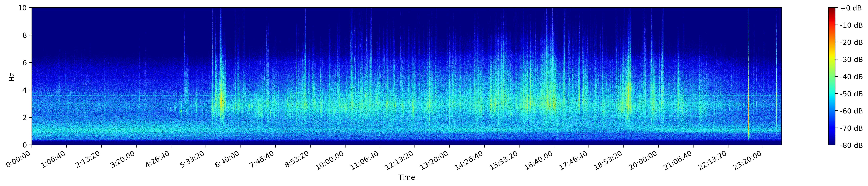Image resolution: width=868 pixels, height=186 pixels.
Task: Click the -70 dB colorbar label
Action: pyautogui.click(x=851, y=128)
